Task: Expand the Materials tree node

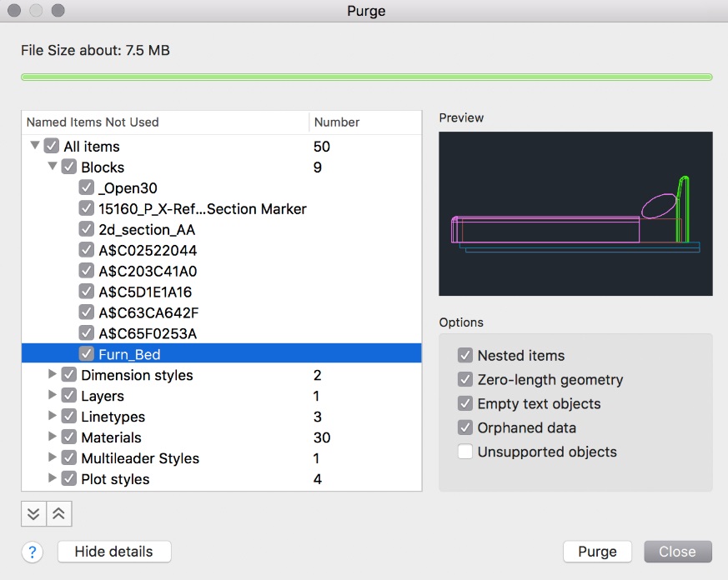Action: click(53, 437)
